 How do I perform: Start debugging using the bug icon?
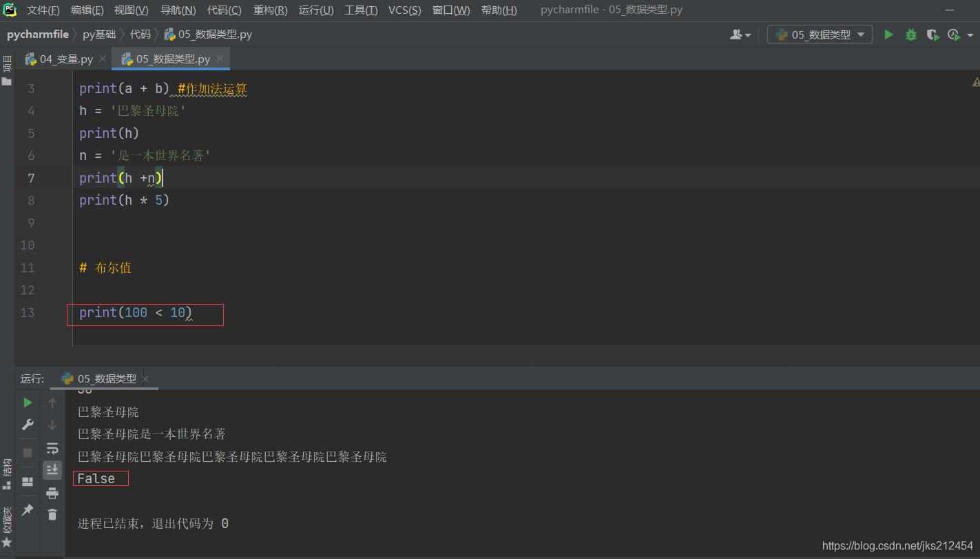910,34
